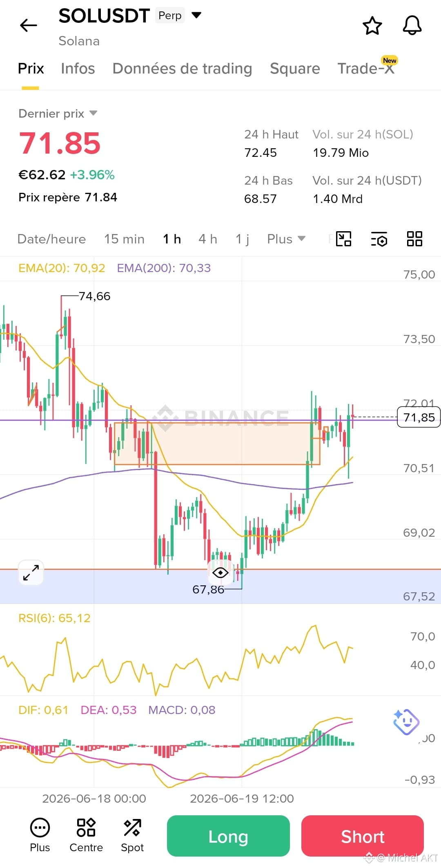The height and width of the screenshot is (868, 441).
Task: Switch to Spot trading icon
Action: click(132, 835)
